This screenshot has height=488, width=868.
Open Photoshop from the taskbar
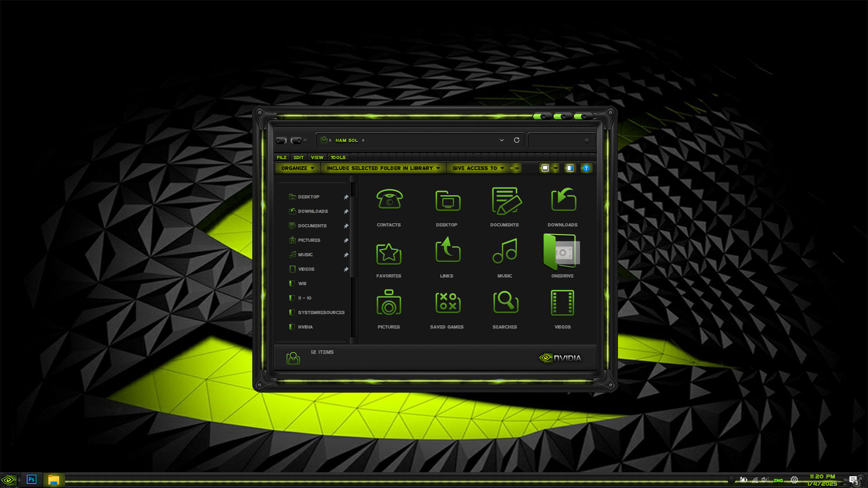31,479
